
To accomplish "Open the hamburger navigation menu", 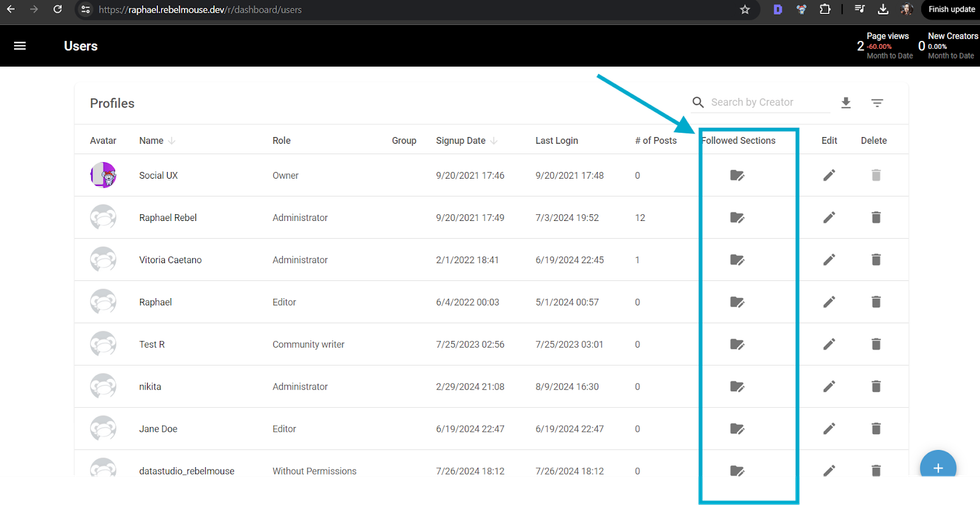I will (20, 46).
